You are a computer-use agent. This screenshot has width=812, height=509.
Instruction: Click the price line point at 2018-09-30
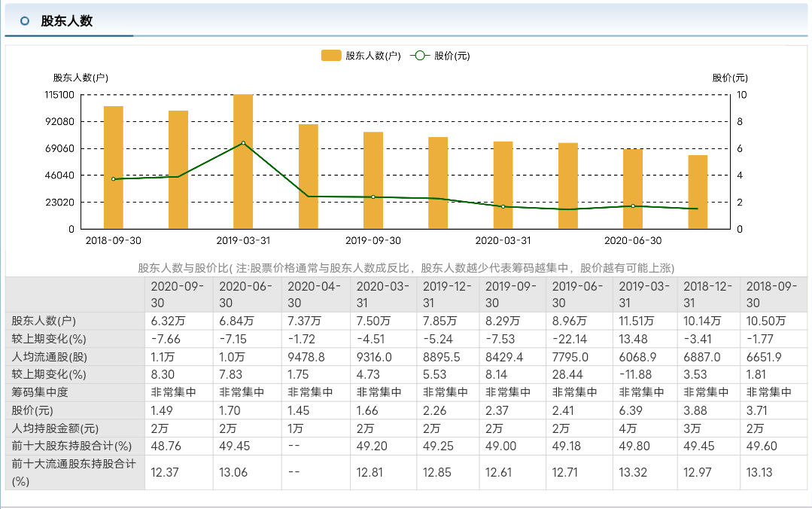pos(114,178)
